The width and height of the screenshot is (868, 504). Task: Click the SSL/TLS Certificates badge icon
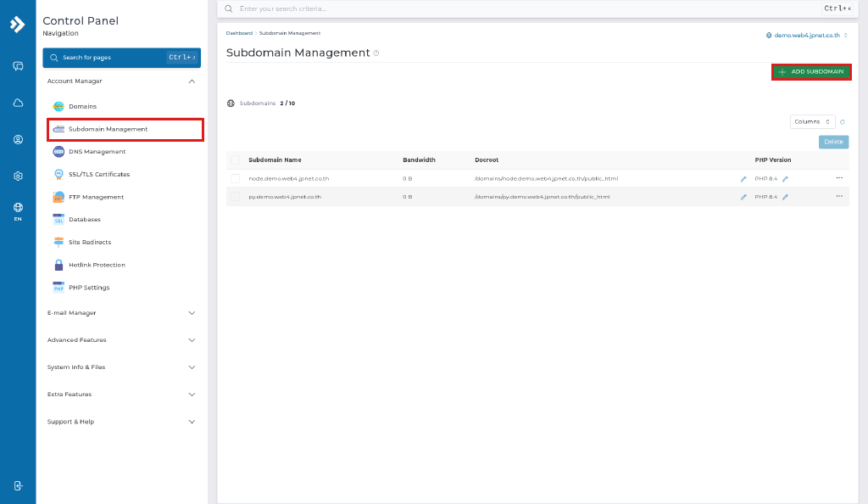58,174
